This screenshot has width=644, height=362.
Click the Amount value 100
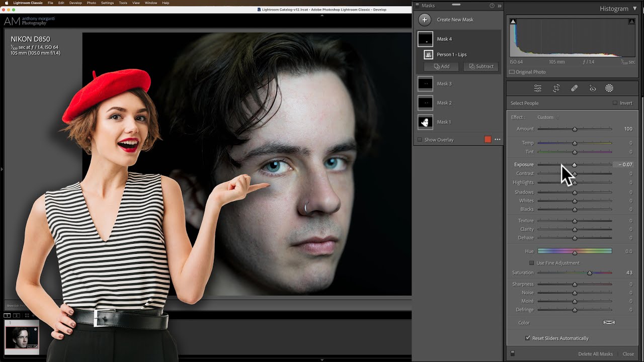(x=628, y=129)
